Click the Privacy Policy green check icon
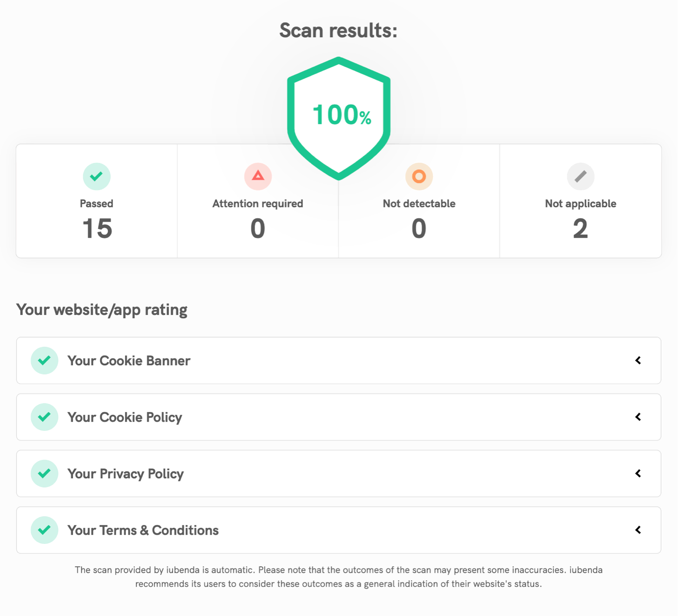 tap(45, 474)
